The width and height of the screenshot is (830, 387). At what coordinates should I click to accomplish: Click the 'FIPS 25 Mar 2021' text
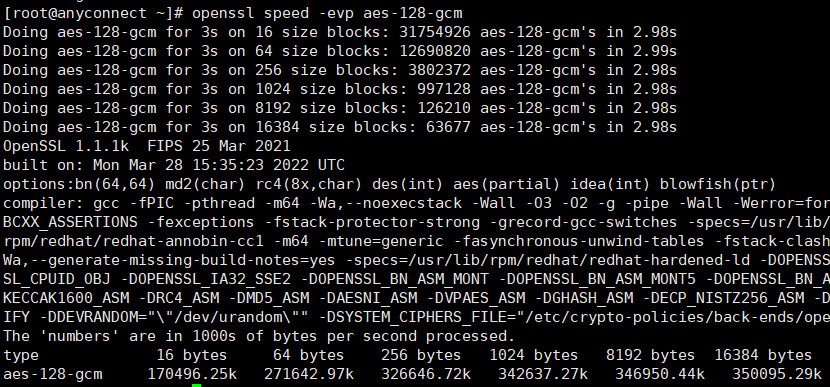pos(219,146)
